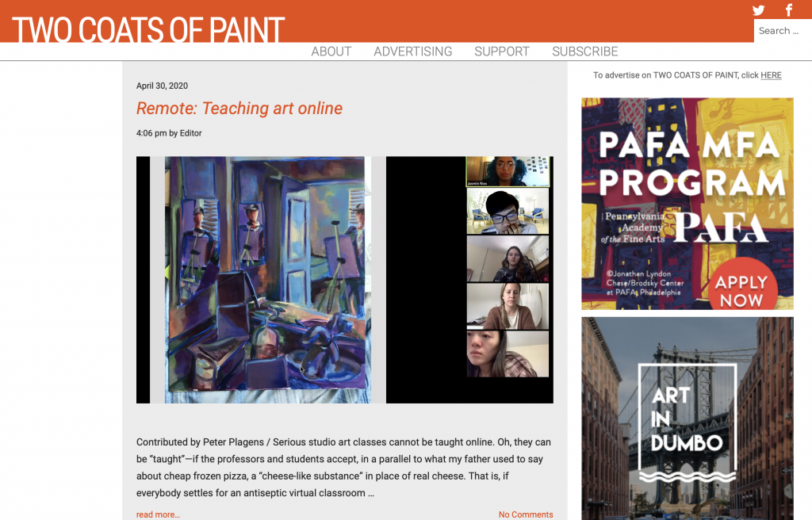Image resolution: width=812 pixels, height=520 pixels.
Task: Open the Subscribe menu link
Action: point(584,52)
